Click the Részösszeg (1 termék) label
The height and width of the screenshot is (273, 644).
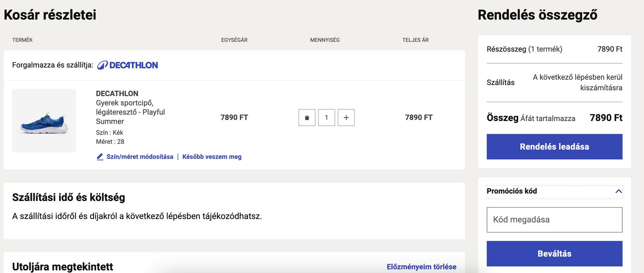coord(524,49)
